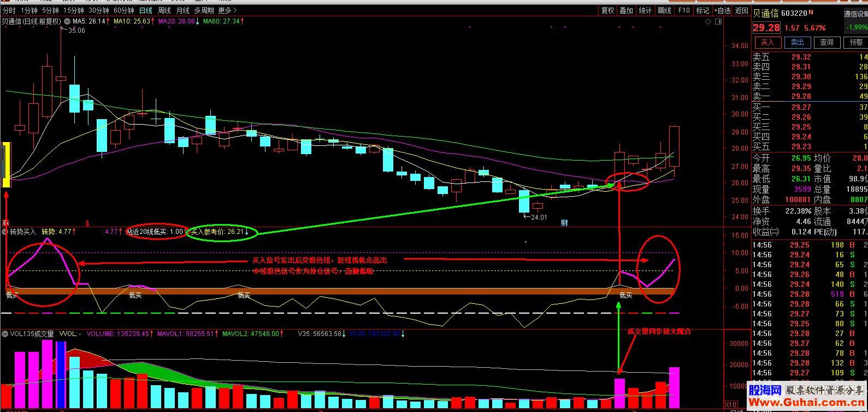Open the 查询 query button
868x412 pixels.
coord(827,42)
